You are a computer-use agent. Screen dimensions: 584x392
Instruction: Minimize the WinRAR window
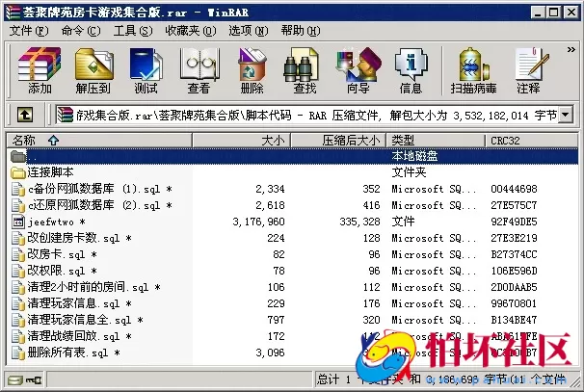click(x=538, y=13)
